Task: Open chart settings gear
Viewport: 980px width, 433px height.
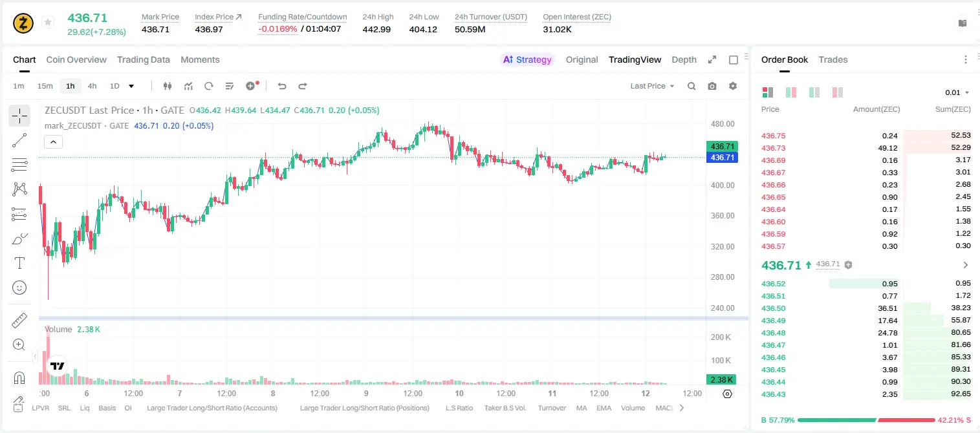Action: [733, 86]
